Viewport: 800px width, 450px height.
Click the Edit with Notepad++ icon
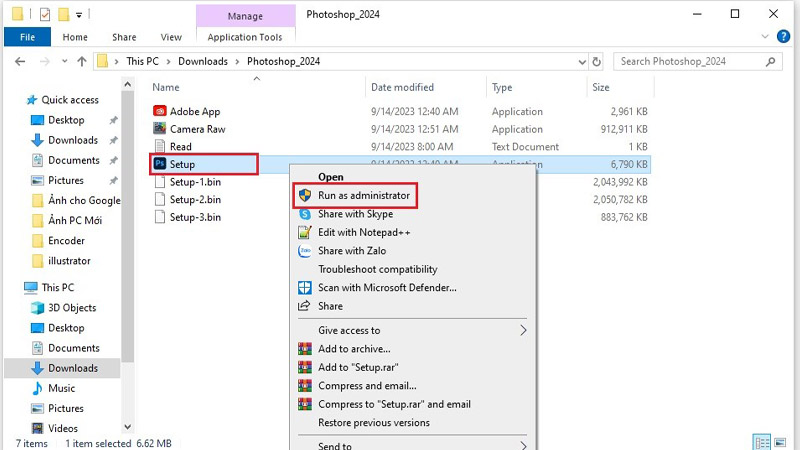tap(305, 232)
